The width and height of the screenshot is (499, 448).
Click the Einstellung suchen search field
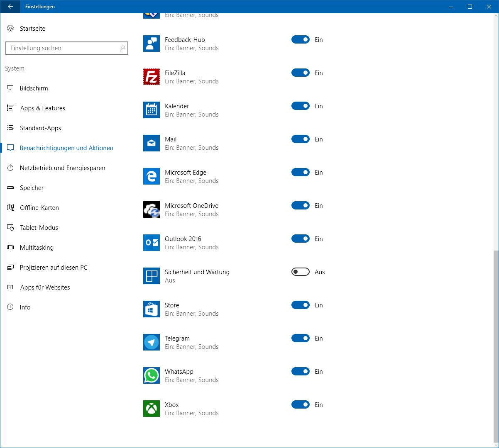(x=67, y=48)
